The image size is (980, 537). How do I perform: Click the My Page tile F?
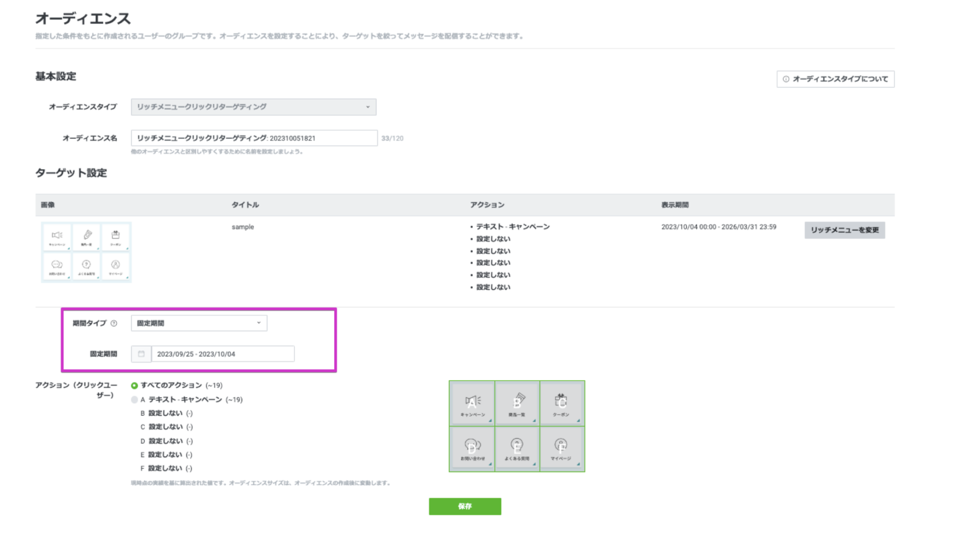(x=562, y=449)
